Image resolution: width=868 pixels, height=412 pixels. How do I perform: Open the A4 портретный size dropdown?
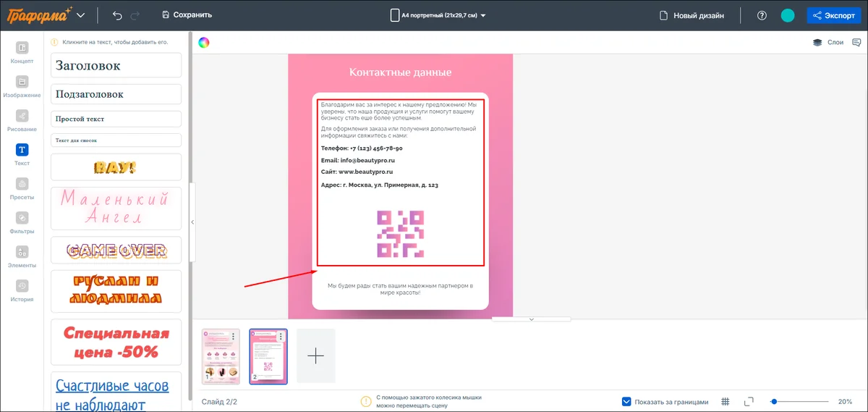438,15
